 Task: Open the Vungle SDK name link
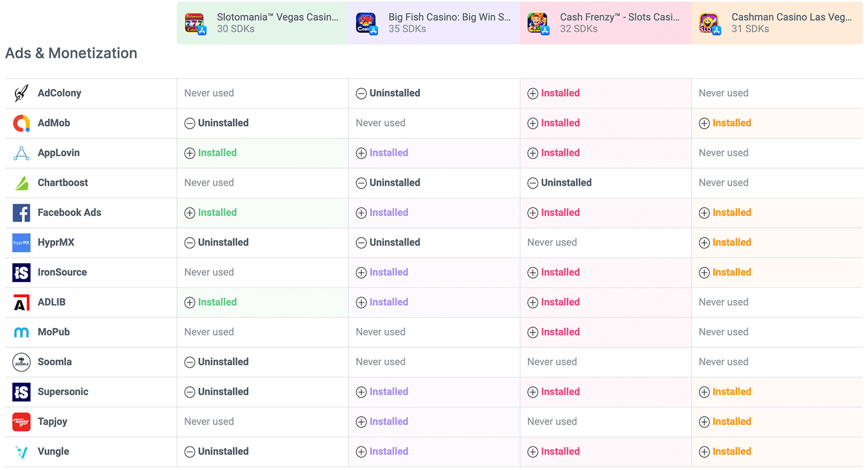[x=53, y=452]
